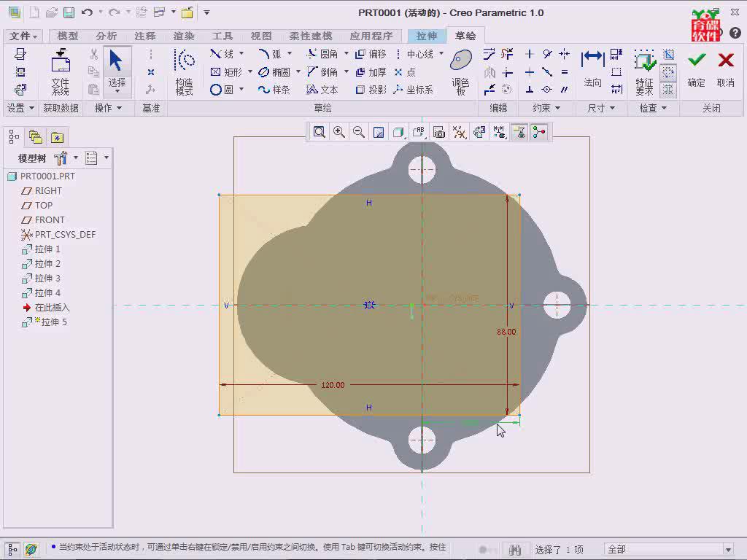Create a Coordinate System (坐标系)
The width and height of the screenshot is (747, 560).
(414, 90)
